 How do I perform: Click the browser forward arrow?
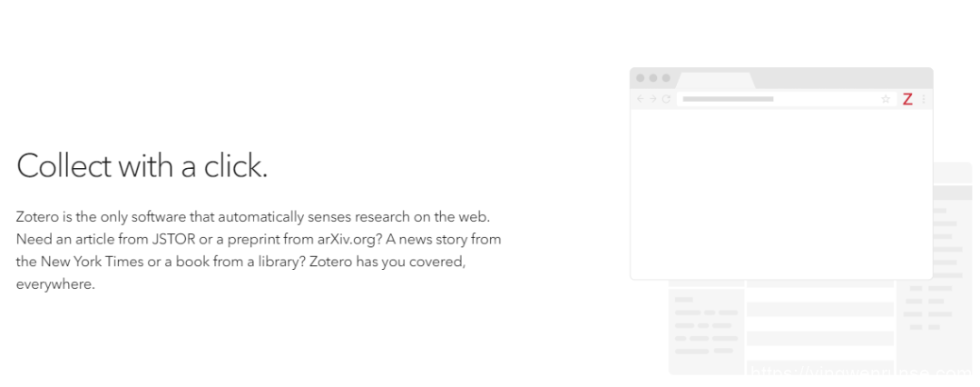(653, 99)
